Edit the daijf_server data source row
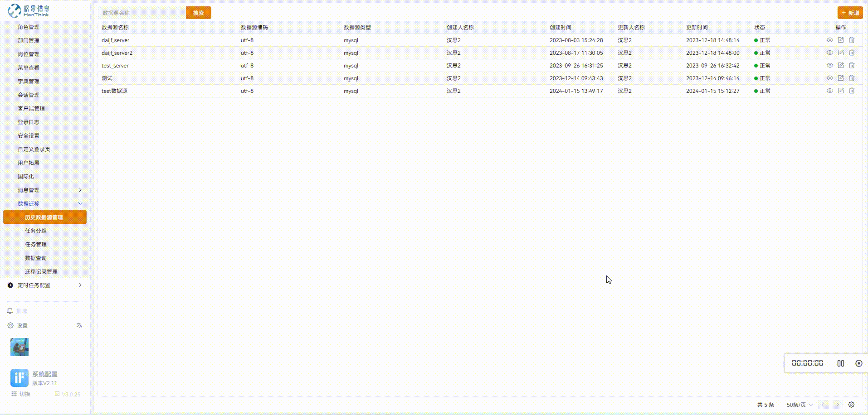The width and height of the screenshot is (868, 415). (x=840, y=40)
